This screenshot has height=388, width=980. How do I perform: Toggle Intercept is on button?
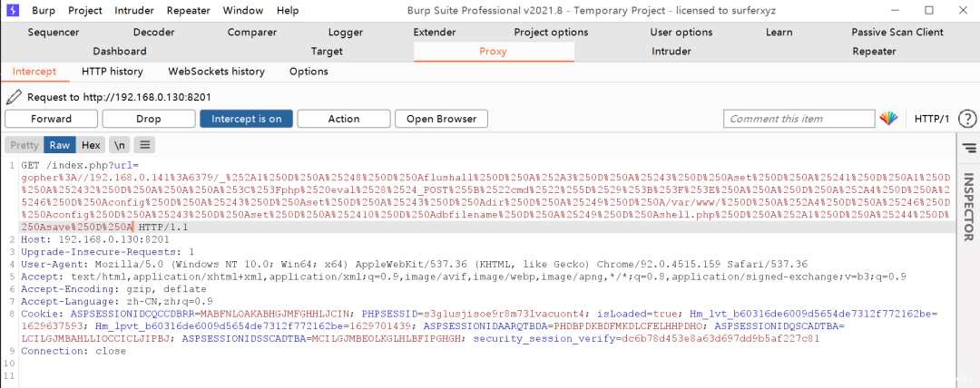(x=246, y=119)
